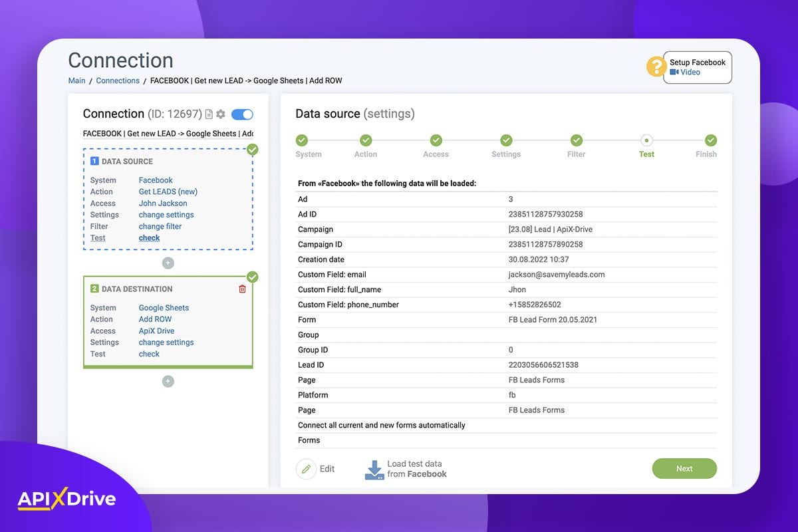Open Google Sheets system link
798x532 pixels.
(164, 308)
